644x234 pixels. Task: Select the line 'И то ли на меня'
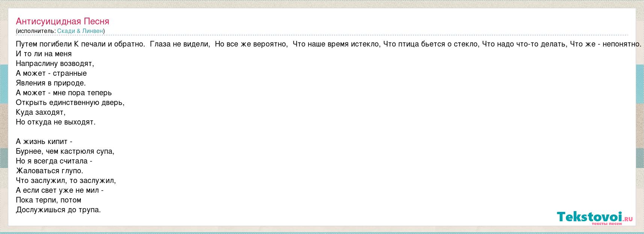pyautogui.click(x=44, y=54)
